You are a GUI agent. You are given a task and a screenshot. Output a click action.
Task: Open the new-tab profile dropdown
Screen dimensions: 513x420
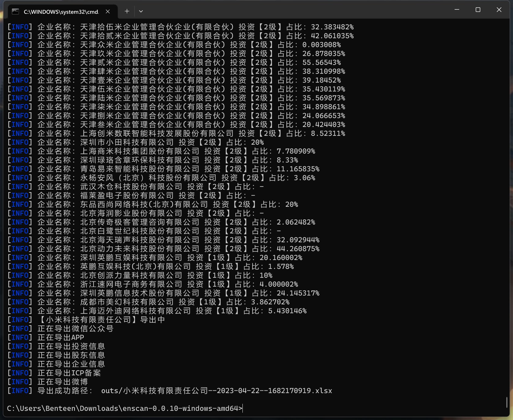141,11
